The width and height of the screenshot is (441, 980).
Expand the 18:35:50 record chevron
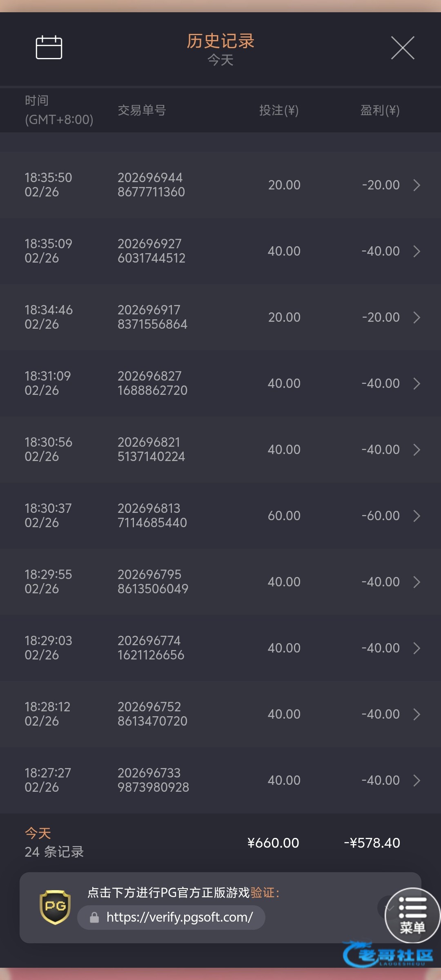(x=416, y=185)
